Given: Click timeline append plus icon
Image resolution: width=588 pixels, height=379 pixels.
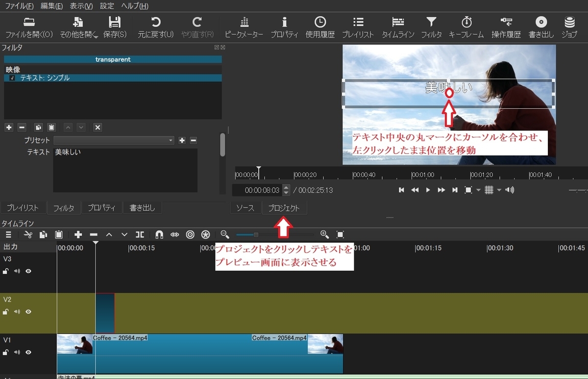Looking at the screenshot, I should (78, 235).
